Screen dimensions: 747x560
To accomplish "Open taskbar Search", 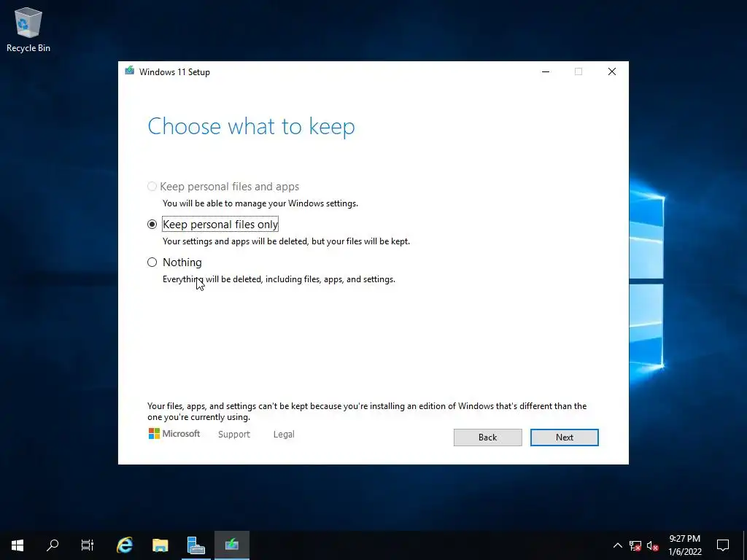I will click(x=53, y=545).
